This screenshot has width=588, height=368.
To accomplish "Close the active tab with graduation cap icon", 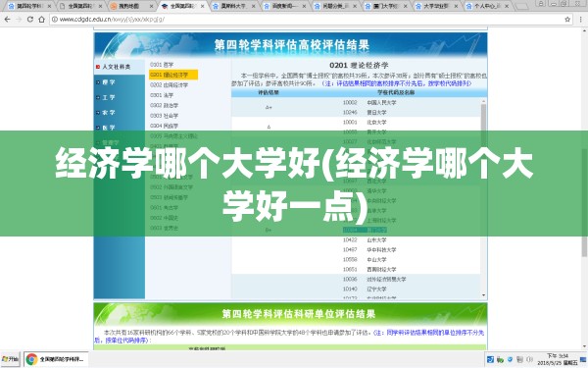I will (x=203, y=7).
